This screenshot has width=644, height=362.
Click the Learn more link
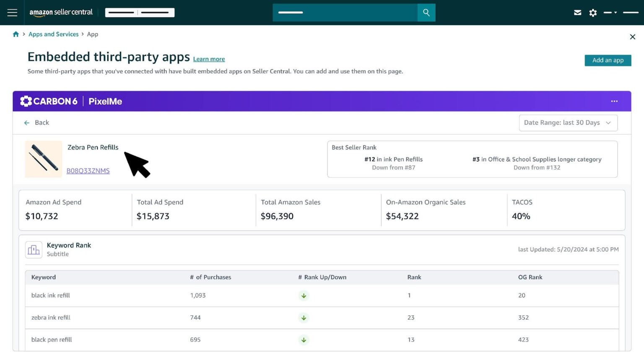pos(209,59)
